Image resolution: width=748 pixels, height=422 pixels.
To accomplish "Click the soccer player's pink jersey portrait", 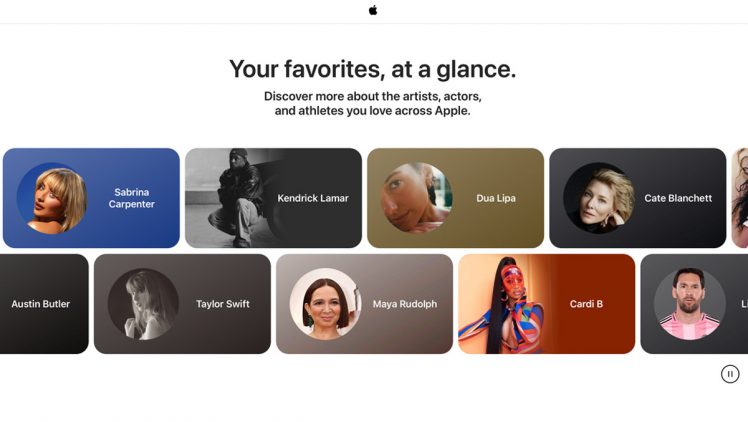I will 689,304.
